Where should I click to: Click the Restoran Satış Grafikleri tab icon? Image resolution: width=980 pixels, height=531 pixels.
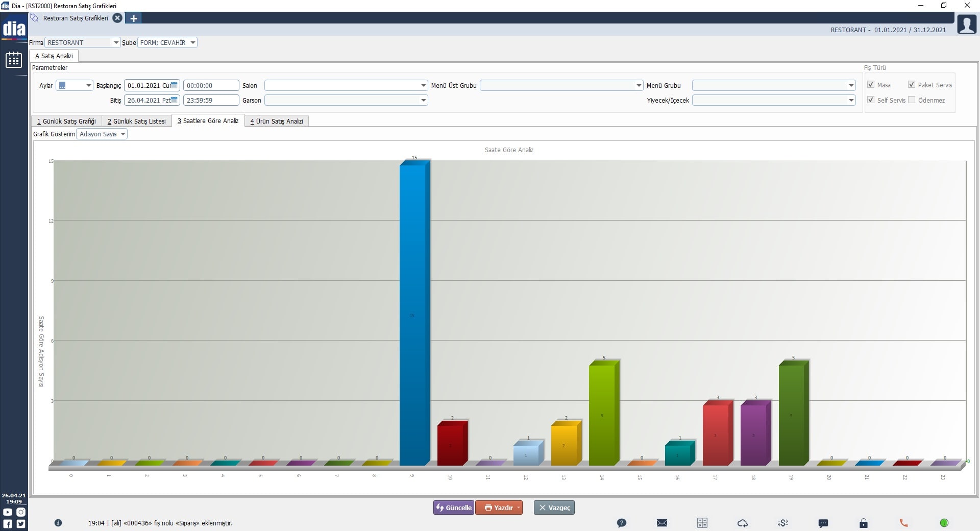(x=35, y=18)
